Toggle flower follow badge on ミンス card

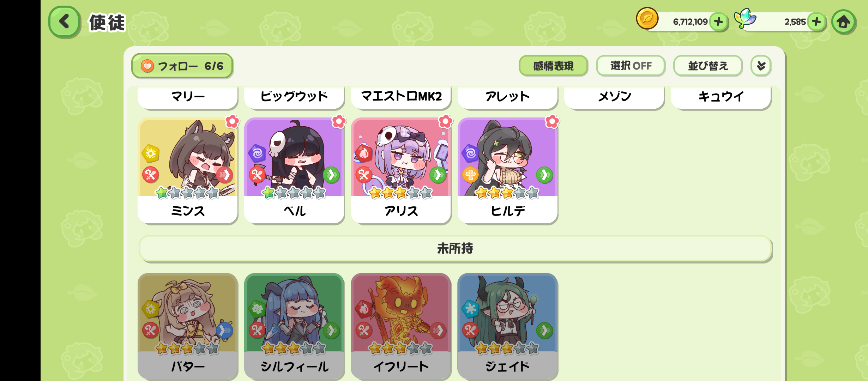[x=232, y=121]
